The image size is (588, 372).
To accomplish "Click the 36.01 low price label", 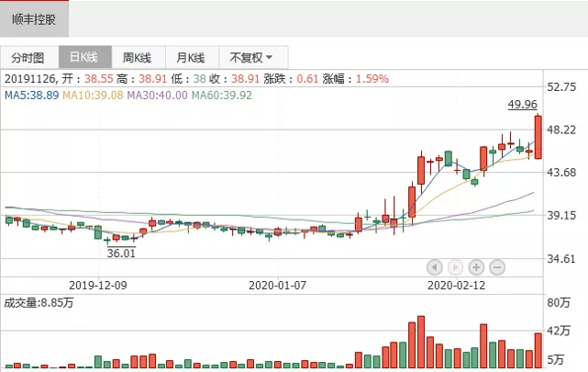I will pos(121,253).
